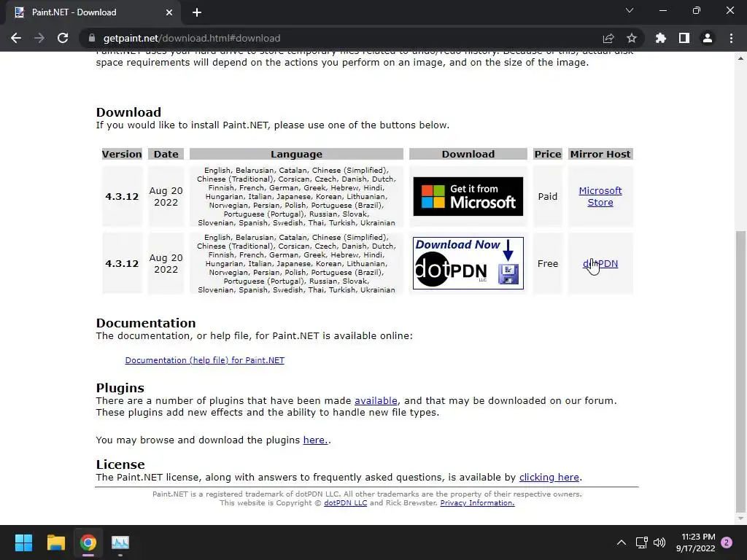The image size is (747, 560).
Task: Open the monitor app on taskbar
Action: [120, 542]
